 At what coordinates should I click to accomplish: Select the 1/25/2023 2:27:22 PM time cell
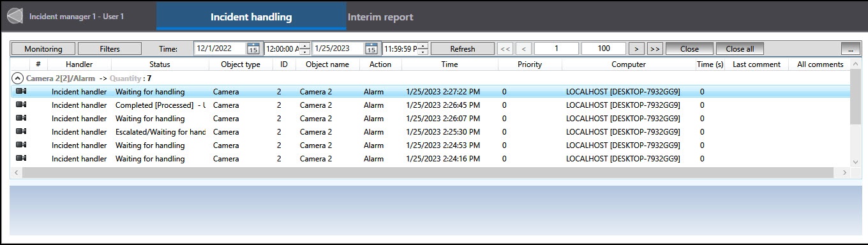click(x=443, y=92)
